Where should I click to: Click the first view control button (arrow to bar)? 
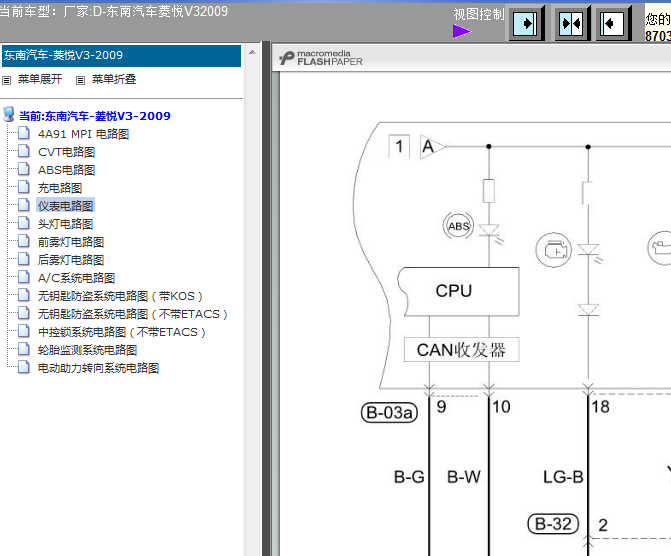(x=526, y=23)
